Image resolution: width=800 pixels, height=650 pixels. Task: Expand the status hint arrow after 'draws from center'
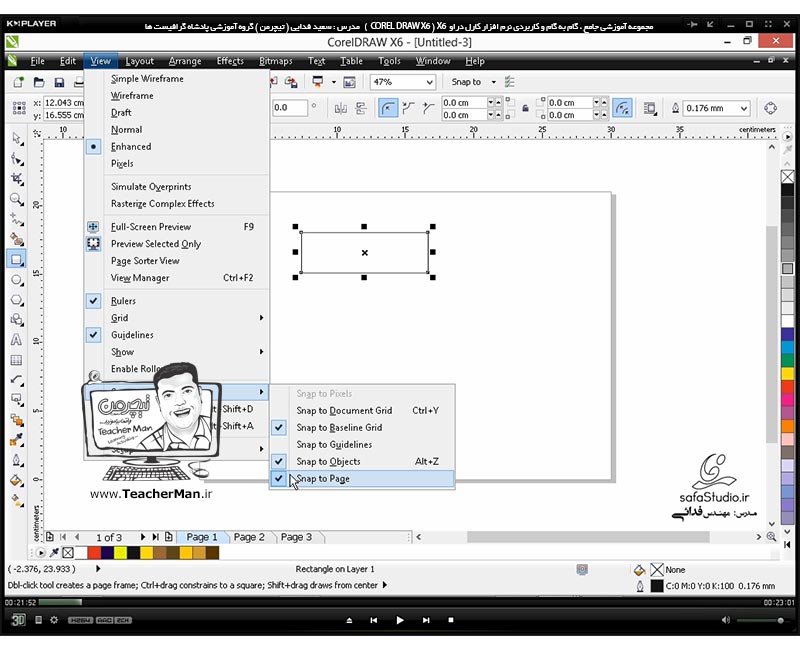point(385,585)
